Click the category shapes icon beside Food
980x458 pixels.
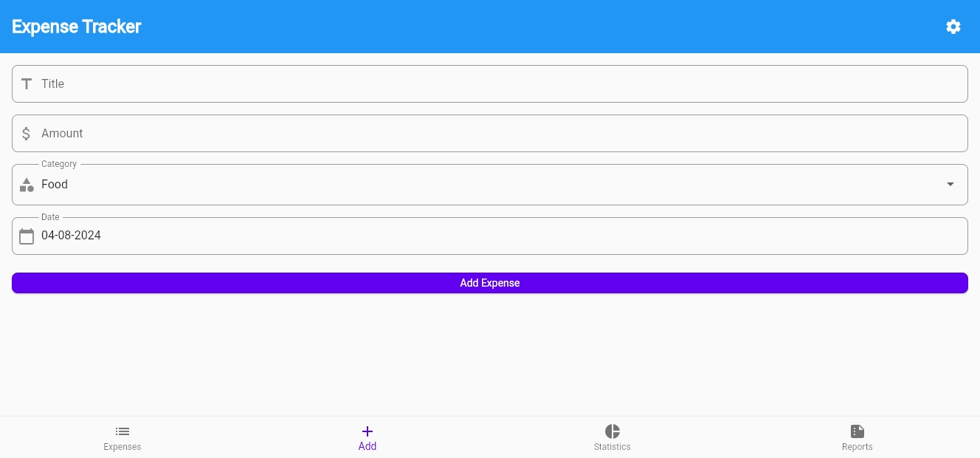pyautogui.click(x=27, y=185)
